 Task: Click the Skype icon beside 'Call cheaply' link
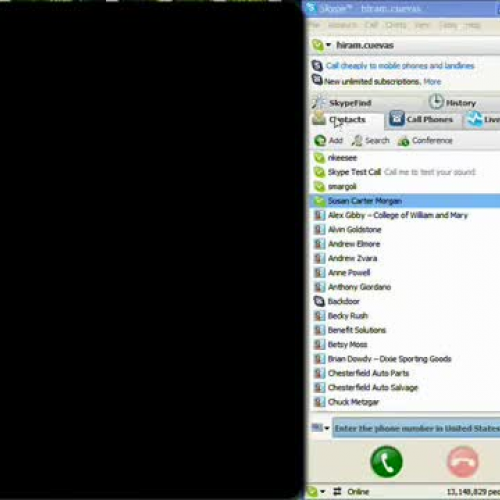(317, 65)
